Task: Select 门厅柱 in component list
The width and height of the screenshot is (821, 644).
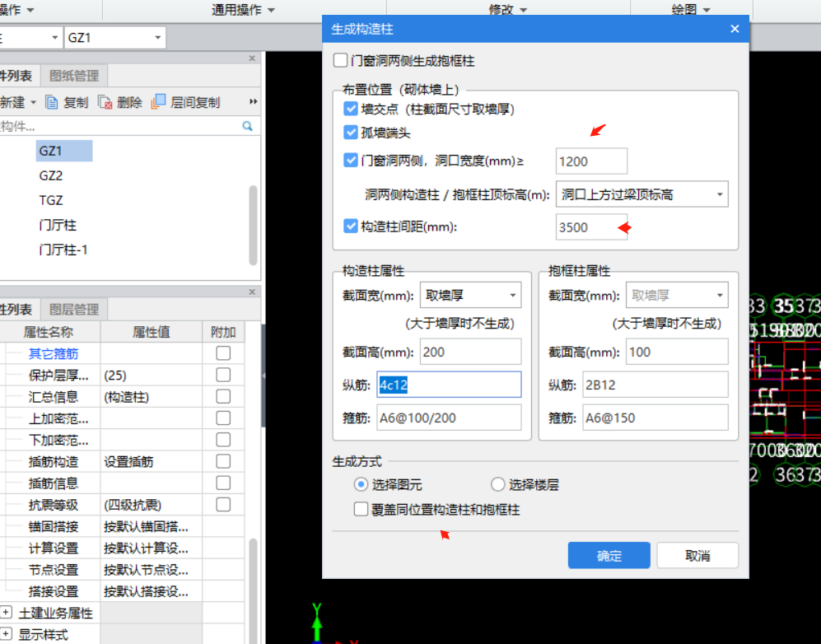Action: 58,225
